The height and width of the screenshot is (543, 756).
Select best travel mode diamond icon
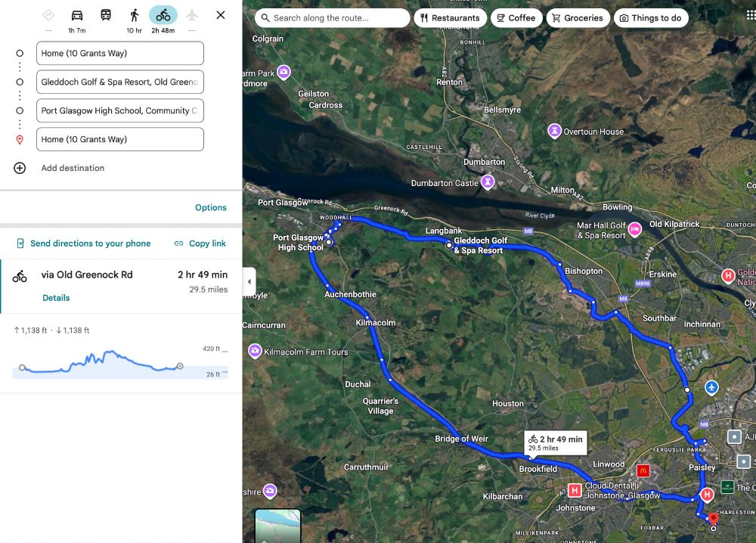pyautogui.click(x=48, y=15)
